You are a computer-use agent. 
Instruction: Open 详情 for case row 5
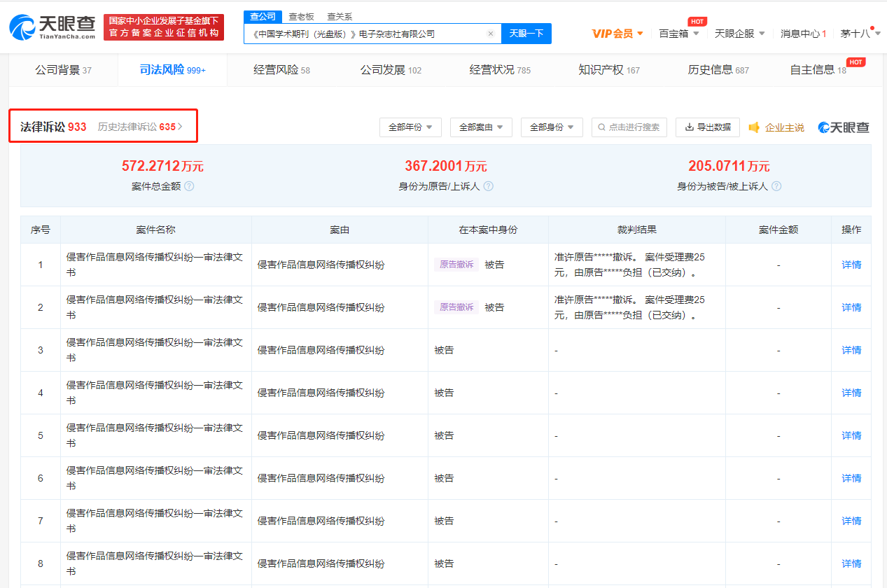pos(851,435)
